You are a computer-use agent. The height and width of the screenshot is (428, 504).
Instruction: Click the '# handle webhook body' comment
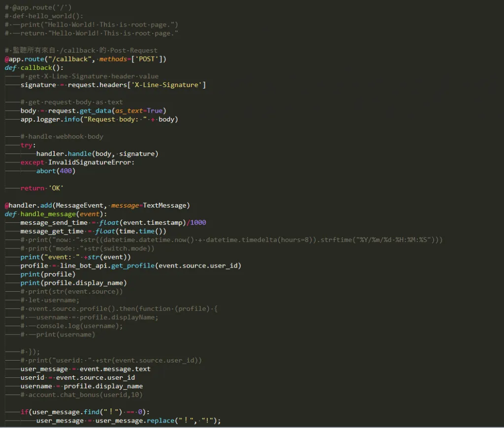(x=62, y=137)
